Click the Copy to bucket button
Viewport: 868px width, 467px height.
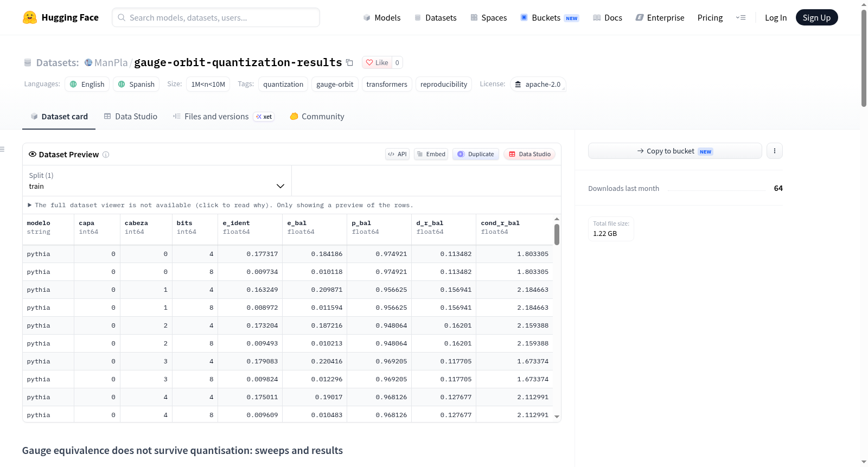coord(675,151)
